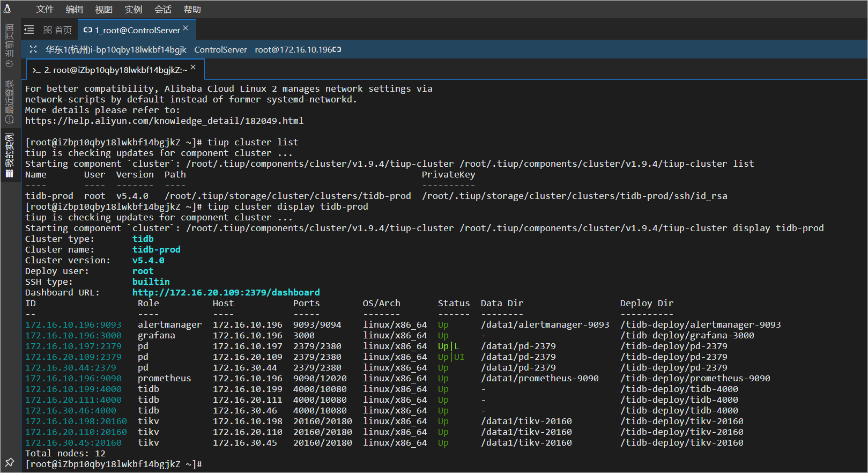This screenshot has height=473, width=868.
Task: Click /tidb-deploy/grafana-3000 deploy dir
Action: click(x=687, y=335)
